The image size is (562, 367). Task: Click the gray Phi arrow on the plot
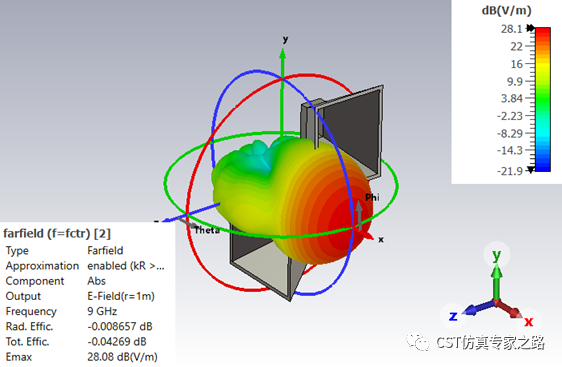click(x=359, y=214)
